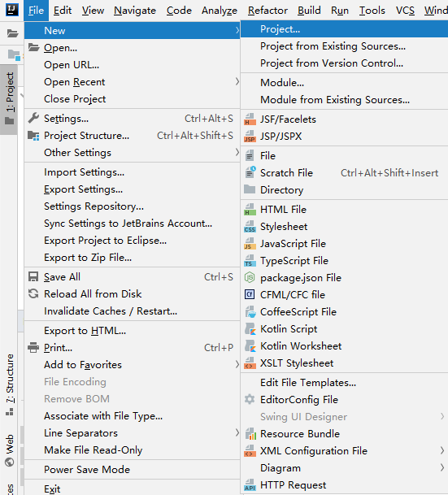Choose Export to HTML...
The image size is (448, 495).
132,331
